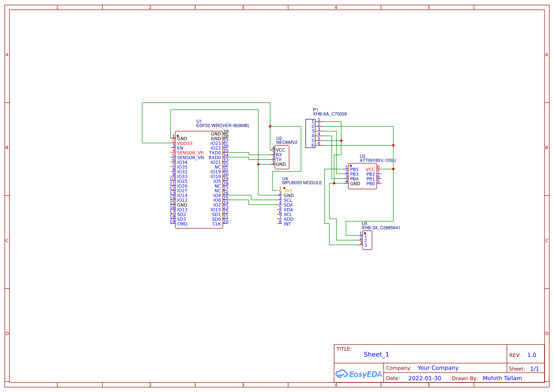Select the PB5 pin label on U3
Viewport: 554px width, 392px height.
[x=354, y=169]
